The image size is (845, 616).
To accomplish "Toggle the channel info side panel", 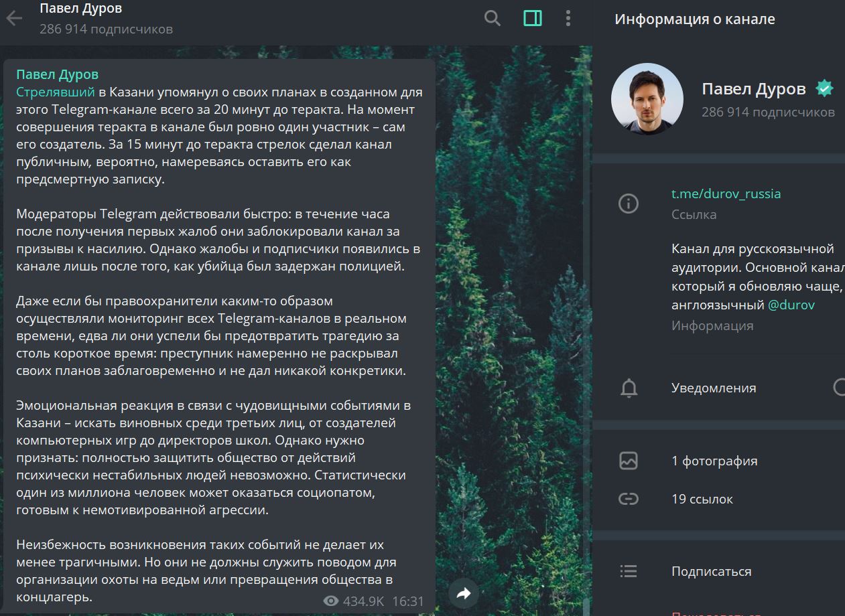I will tap(533, 18).
